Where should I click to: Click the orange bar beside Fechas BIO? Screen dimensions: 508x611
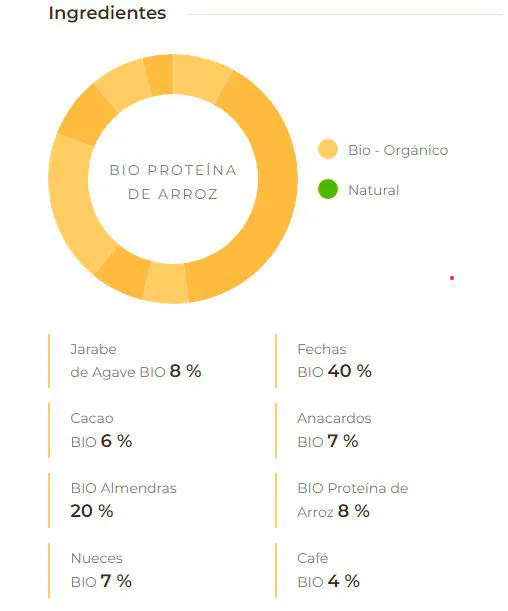(276, 361)
